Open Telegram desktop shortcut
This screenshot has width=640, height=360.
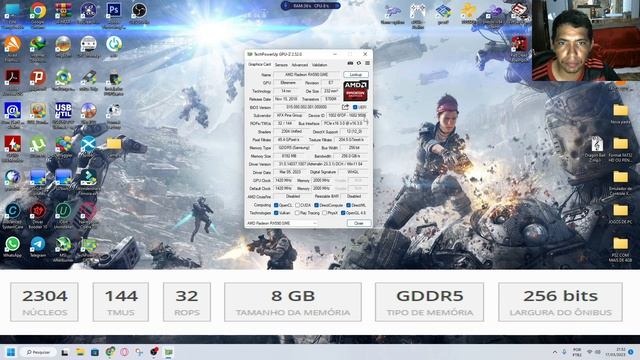click(x=38, y=244)
